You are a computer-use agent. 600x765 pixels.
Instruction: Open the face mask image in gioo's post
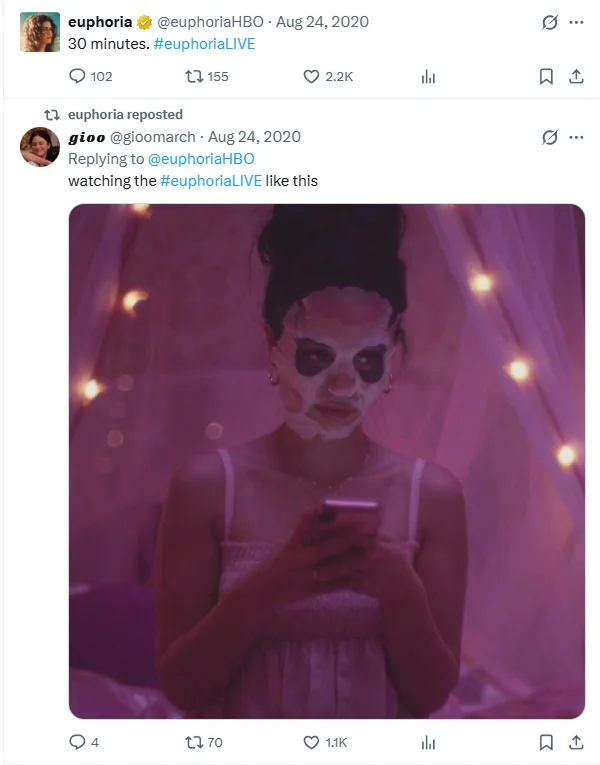[326, 461]
